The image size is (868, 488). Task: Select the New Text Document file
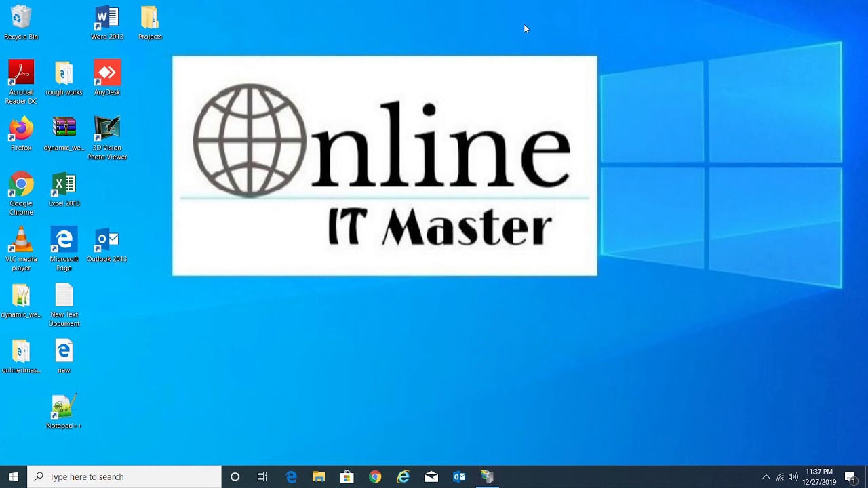[64, 305]
